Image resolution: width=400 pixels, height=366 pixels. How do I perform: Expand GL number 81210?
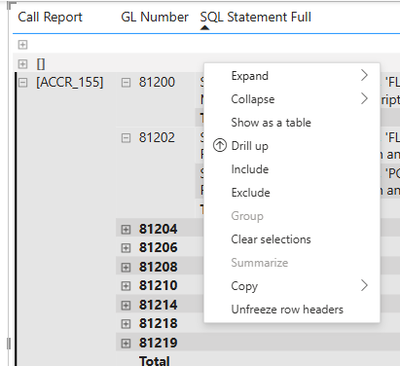[126, 286]
